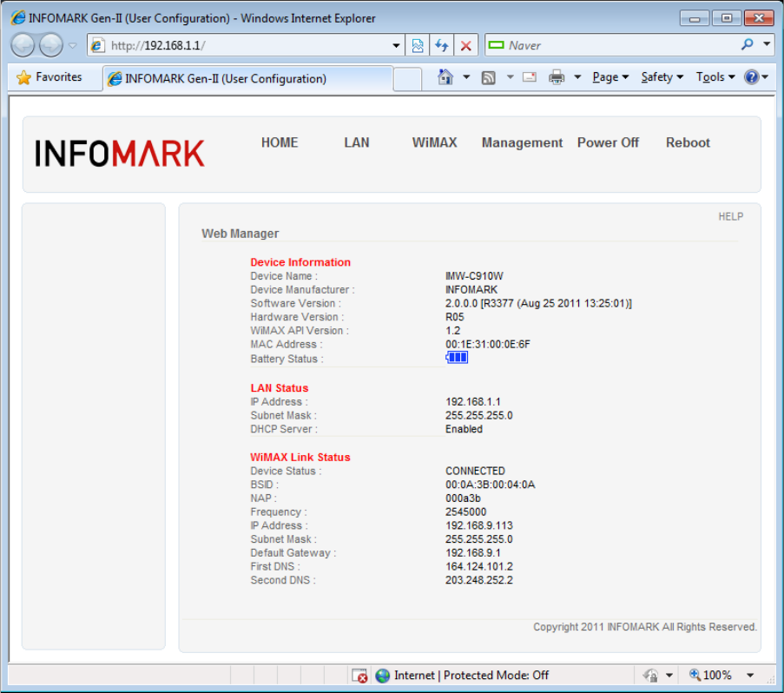This screenshot has height=693, width=784.
Task: Click the Hardware Version R05 value
Action: [x=454, y=317]
